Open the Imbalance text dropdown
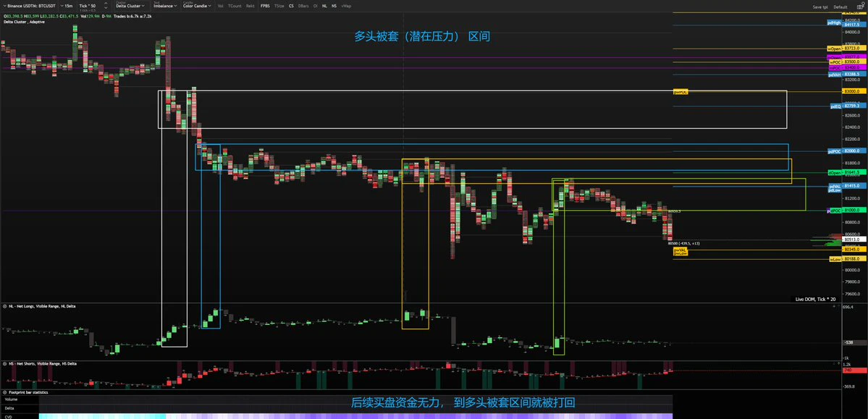 165,6
